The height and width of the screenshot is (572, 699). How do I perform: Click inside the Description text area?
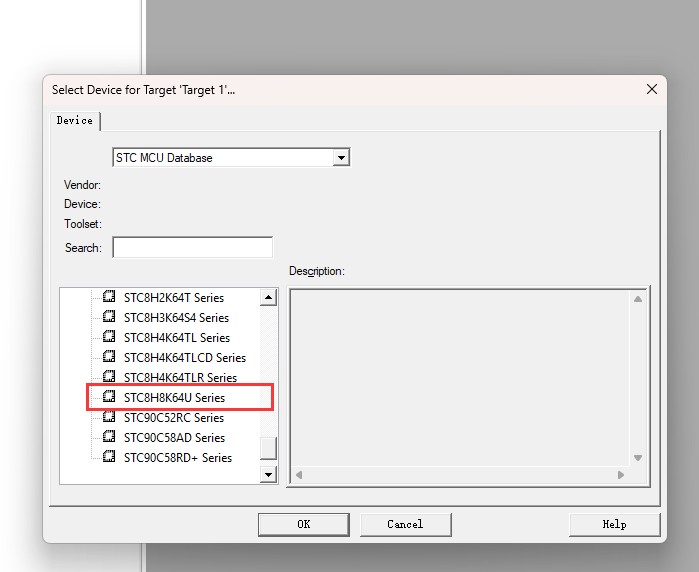(460, 378)
